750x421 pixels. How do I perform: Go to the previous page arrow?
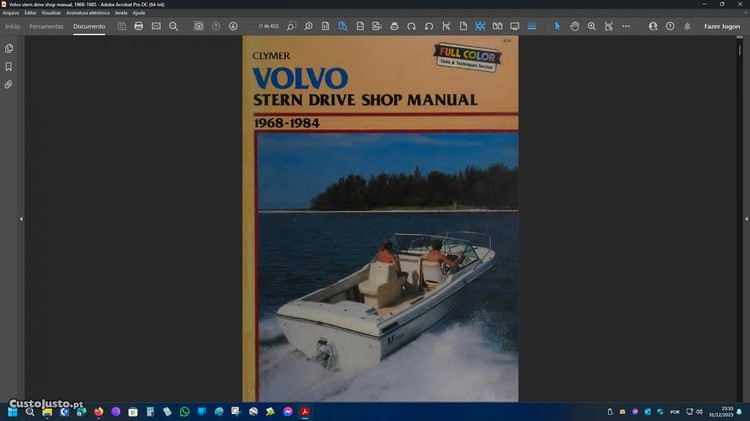click(216, 26)
